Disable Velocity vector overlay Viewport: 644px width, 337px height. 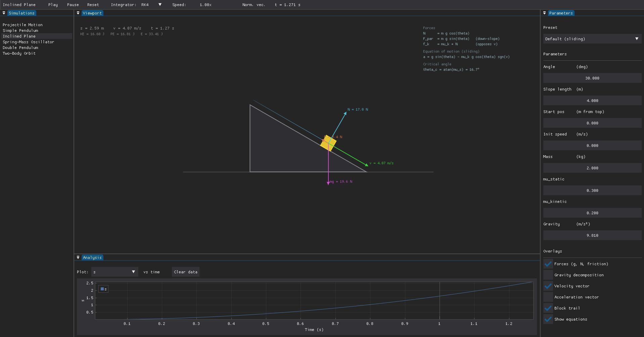[548, 286]
